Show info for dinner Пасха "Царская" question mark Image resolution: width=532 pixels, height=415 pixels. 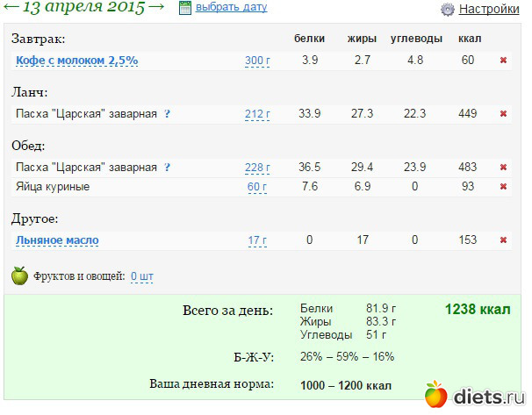(167, 168)
